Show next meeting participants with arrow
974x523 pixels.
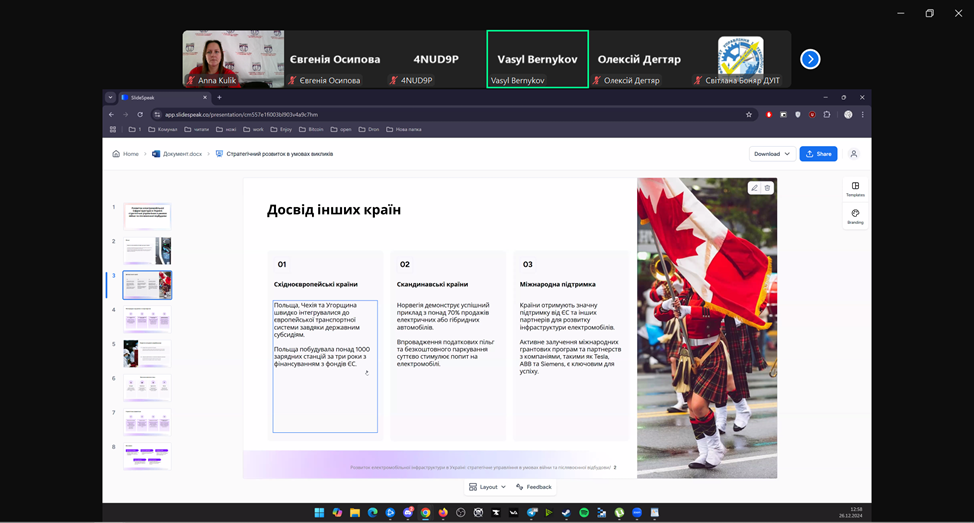(x=810, y=59)
